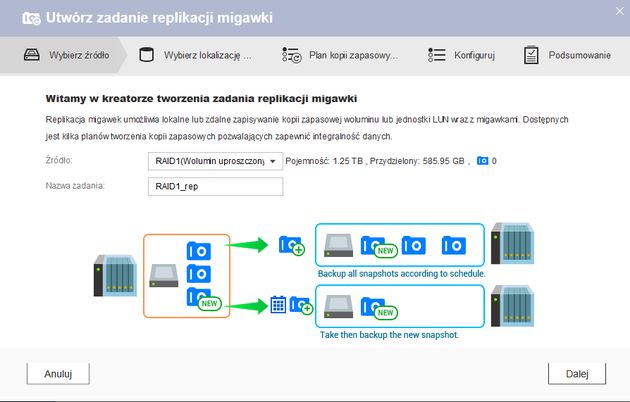Click the 'Źródło:' label
The width and height of the screenshot is (630, 402).
coord(59,160)
